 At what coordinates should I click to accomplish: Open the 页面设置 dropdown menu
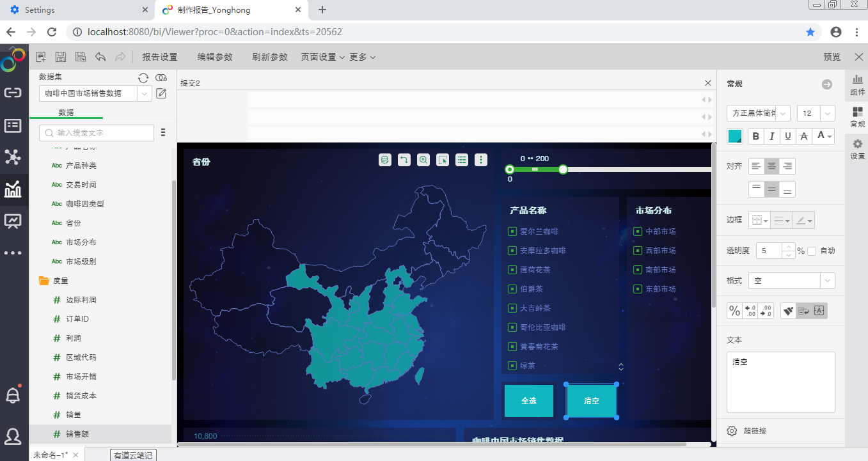tap(322, 57)
